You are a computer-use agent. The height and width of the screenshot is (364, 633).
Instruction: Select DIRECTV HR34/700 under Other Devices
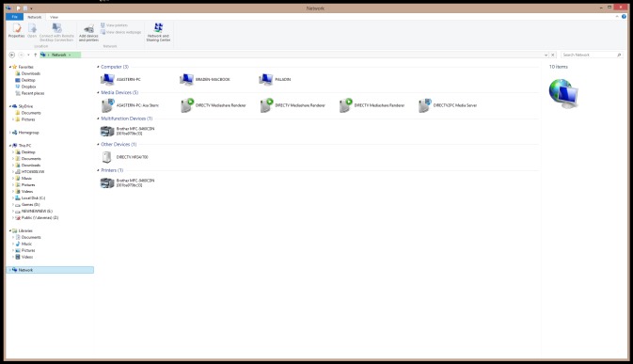point(124,157)
